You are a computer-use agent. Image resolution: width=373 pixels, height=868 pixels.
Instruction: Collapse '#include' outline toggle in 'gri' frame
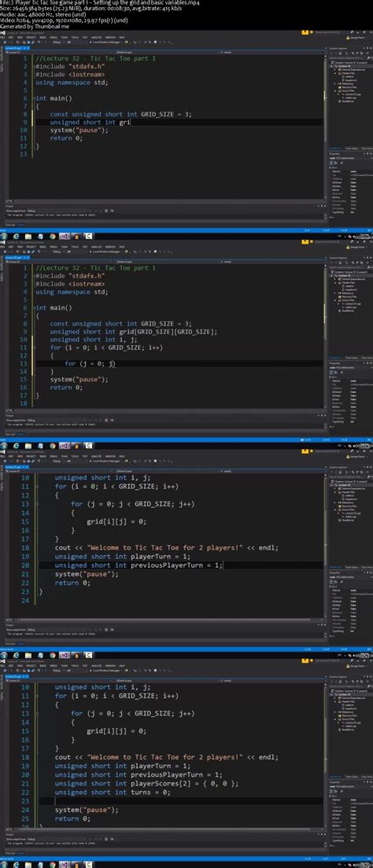(x=35, y=66)
